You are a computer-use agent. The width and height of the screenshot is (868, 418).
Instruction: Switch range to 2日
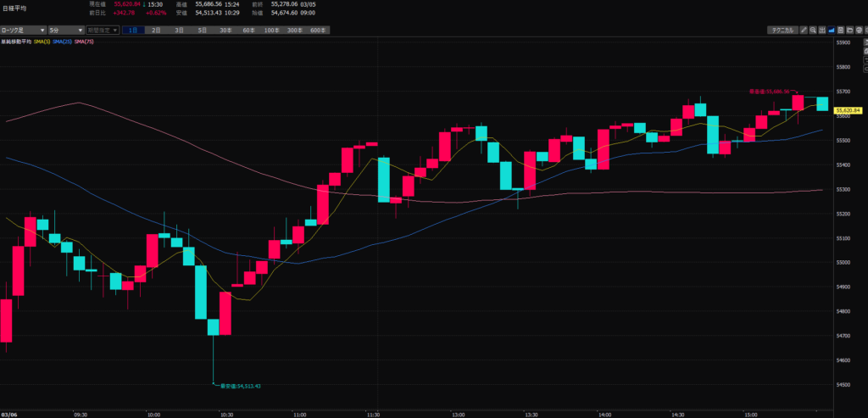(156, 30)
